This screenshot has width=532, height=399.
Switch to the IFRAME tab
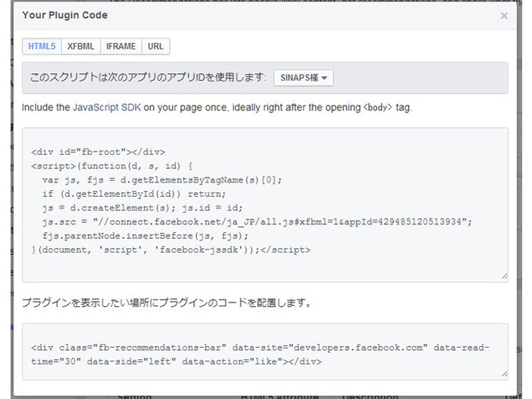(121, 46)
